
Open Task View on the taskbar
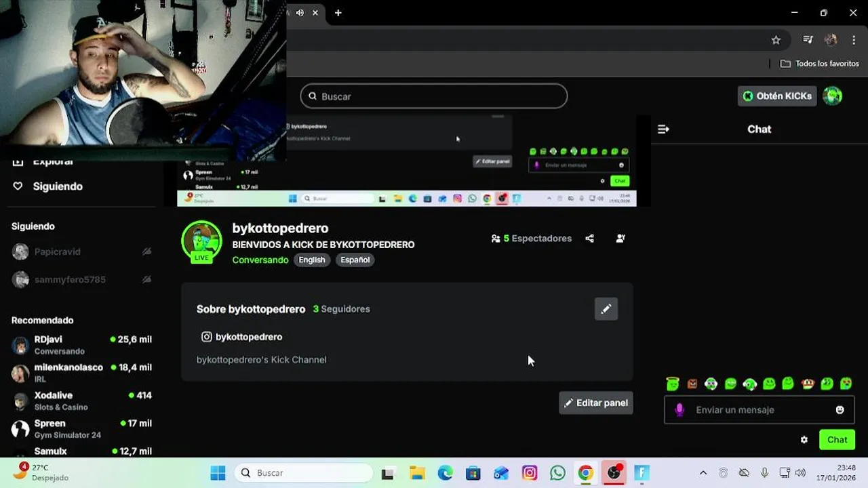(387, 473)
